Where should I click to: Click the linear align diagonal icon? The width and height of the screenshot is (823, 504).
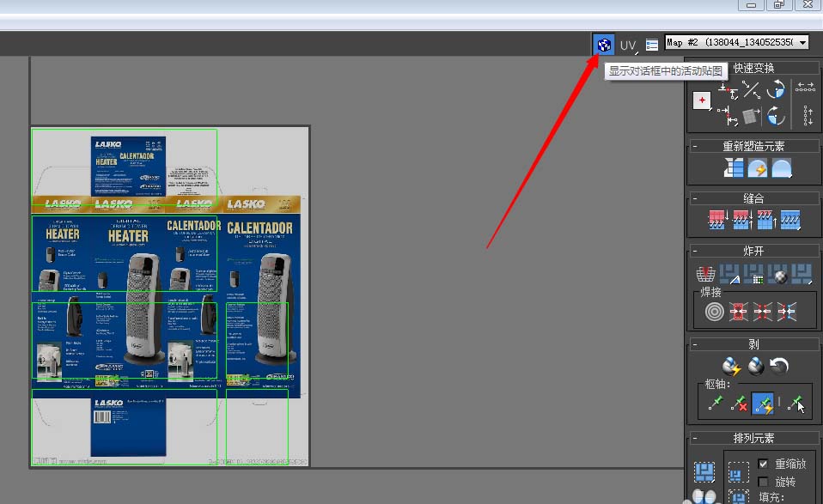click(751, 89)
